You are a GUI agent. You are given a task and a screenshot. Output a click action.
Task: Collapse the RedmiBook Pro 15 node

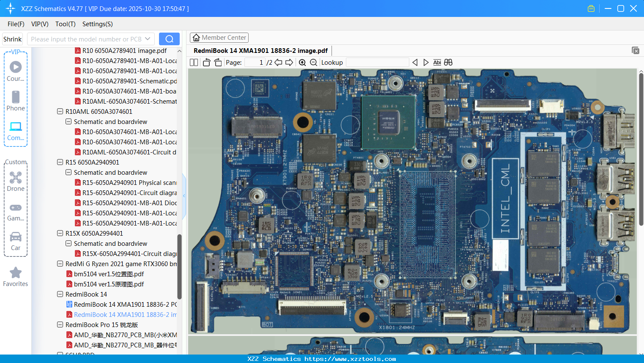(x=60, y=325)
